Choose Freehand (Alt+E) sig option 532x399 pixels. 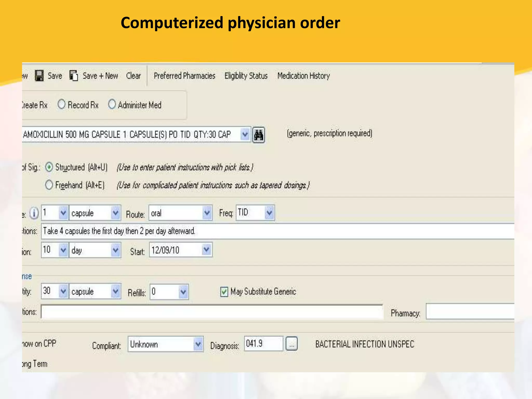[49, 185]
